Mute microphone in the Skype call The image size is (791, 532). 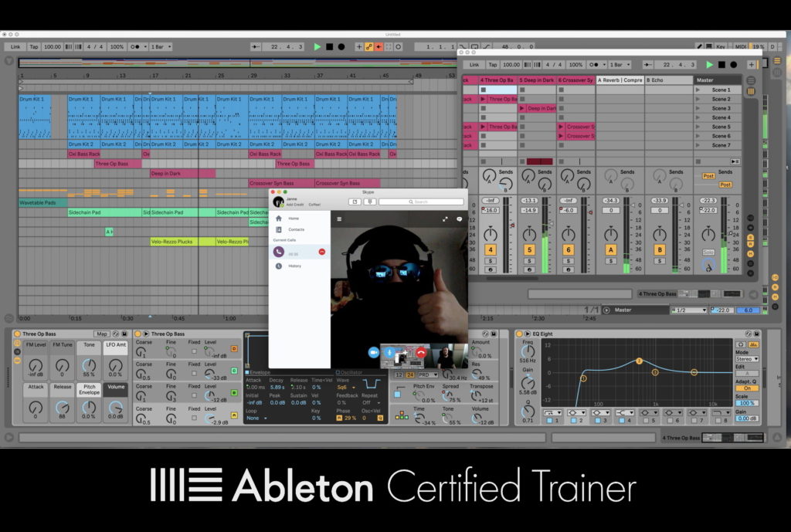pos(389,353)
